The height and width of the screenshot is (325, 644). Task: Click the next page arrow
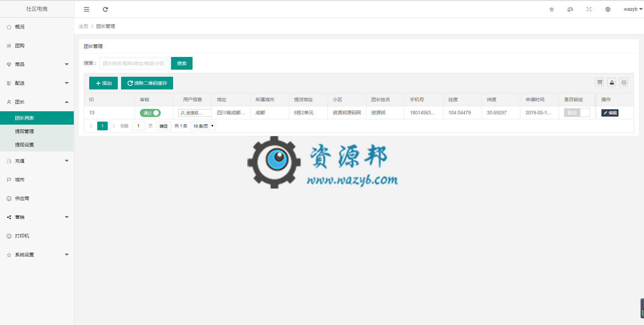(114, 126)
